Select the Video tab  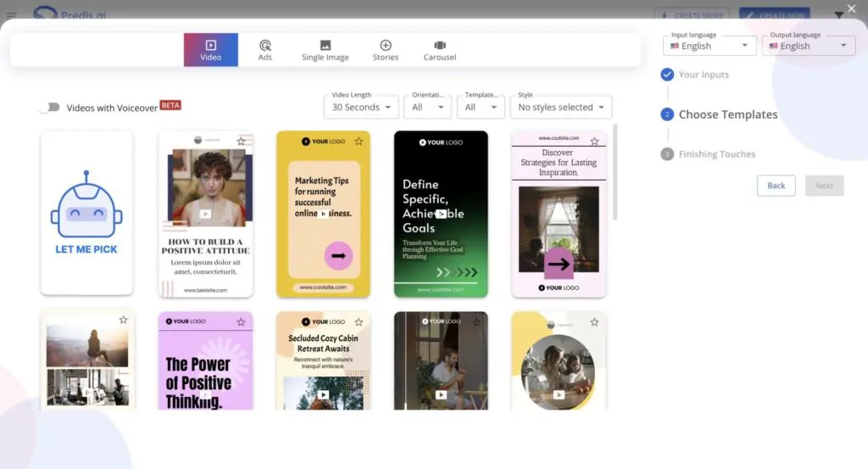tap(211, 50)
